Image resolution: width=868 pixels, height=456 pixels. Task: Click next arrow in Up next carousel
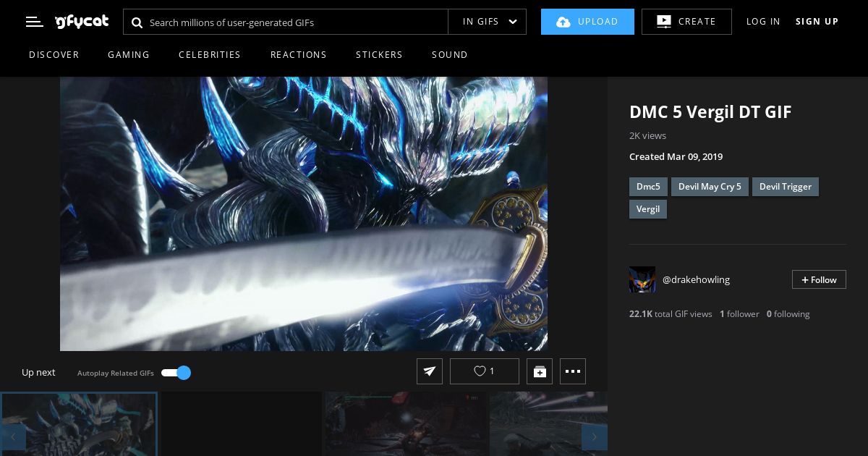pos(595,437)
